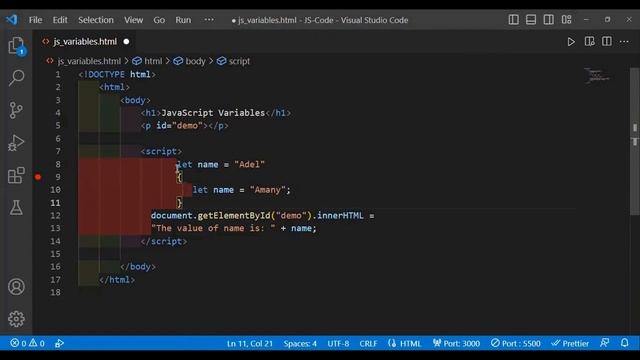This screenshot has height=360, width=640.
Task: Click the VS Code logo icon
Action: [11, 20]
